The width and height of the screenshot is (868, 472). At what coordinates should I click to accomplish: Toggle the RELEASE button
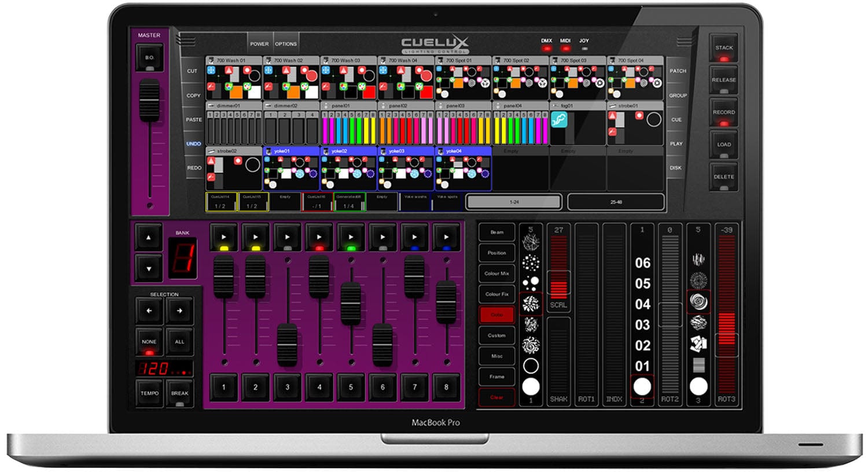tap(724, 80)
